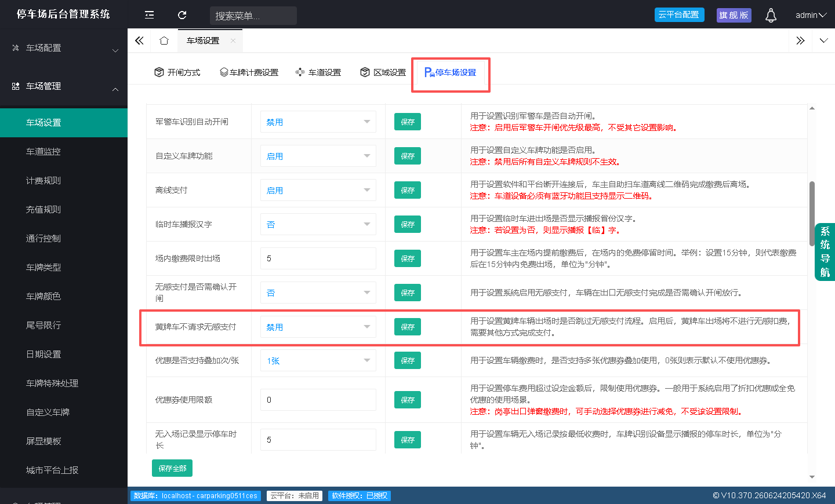Open the 黄牌车不请求无感支付 dropdown
The width and height of the screenshot is (835, 504).
[318, 327]
